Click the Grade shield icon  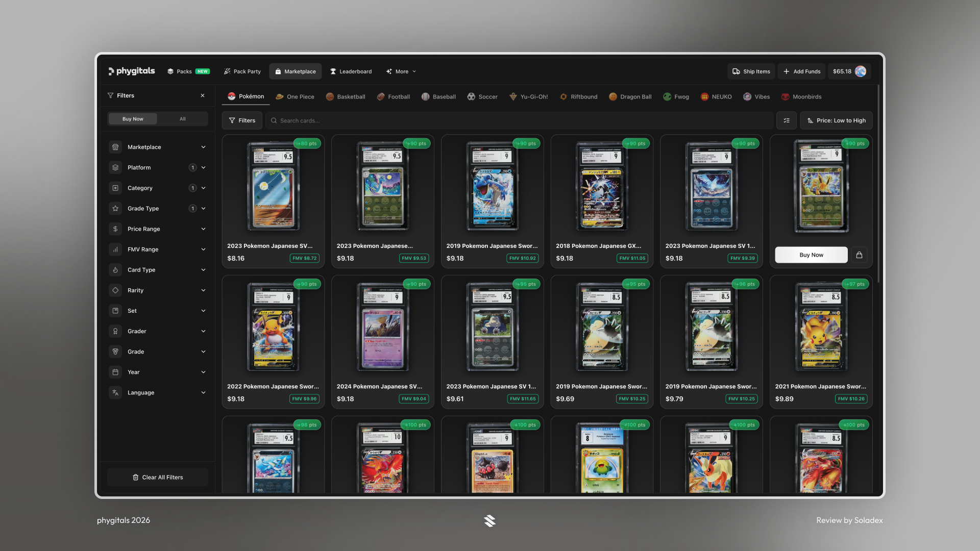(115, 352)
